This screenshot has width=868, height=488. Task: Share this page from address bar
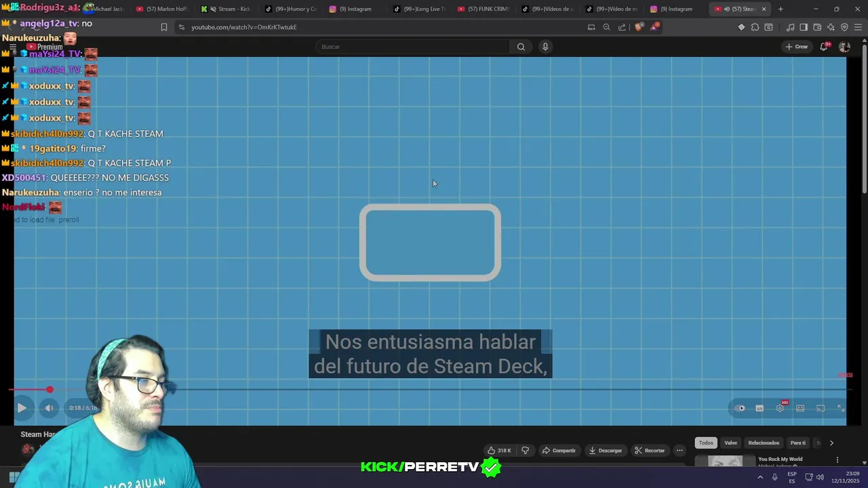click(622, 27)
